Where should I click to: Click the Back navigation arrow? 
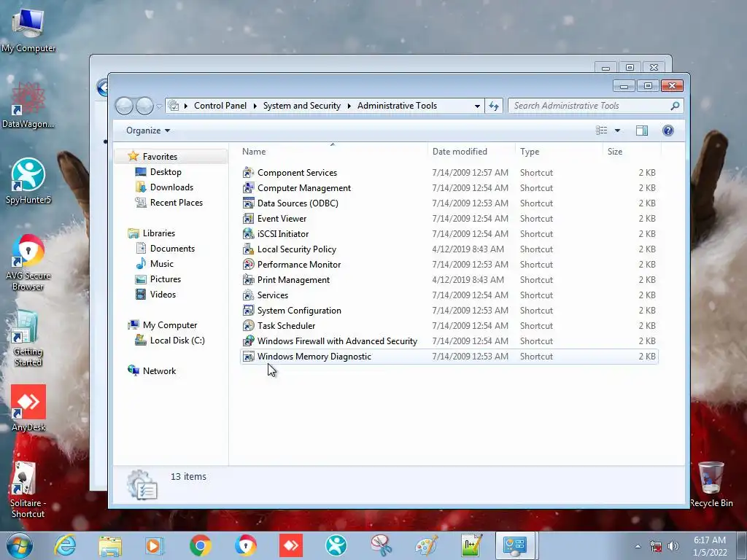(124, 106)
